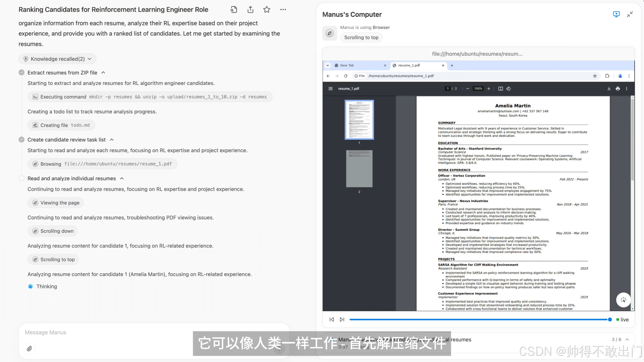Toggle the PDF sidebar hamburger menu

(331, 88)
